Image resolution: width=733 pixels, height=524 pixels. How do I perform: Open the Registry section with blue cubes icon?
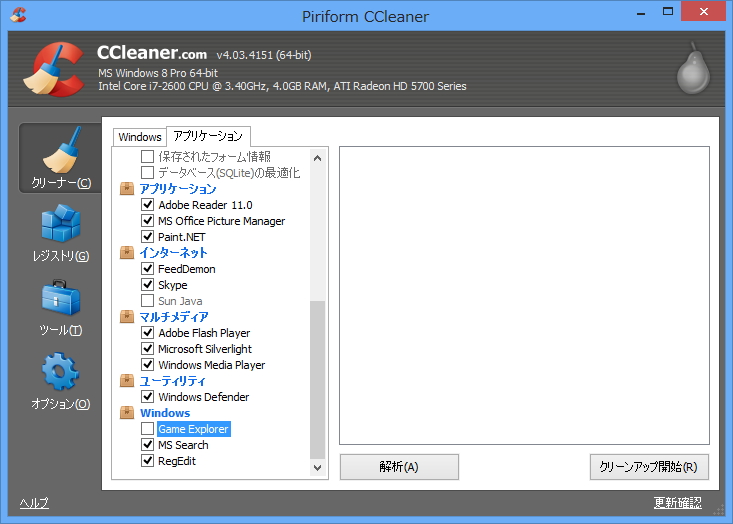tap(61, 233)
